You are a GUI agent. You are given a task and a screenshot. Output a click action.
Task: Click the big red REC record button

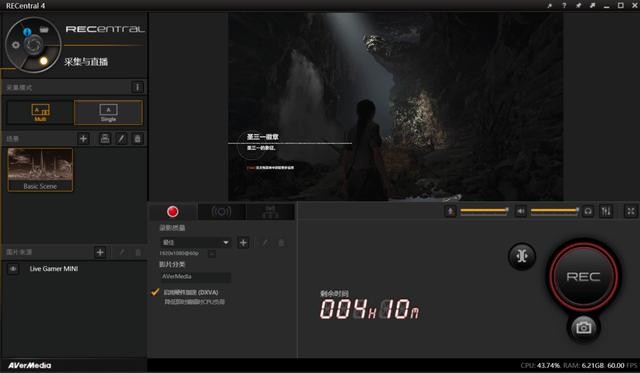583,276
